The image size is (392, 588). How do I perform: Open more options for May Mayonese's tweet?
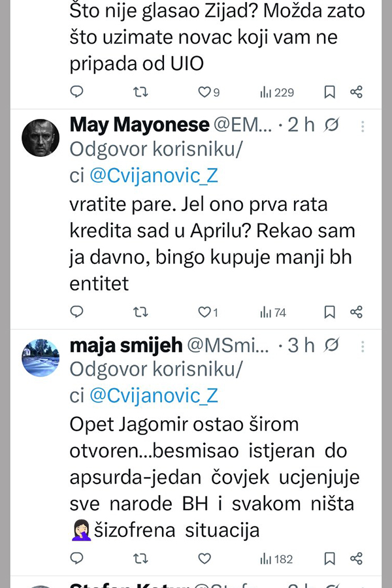click(x=363, y=125)
